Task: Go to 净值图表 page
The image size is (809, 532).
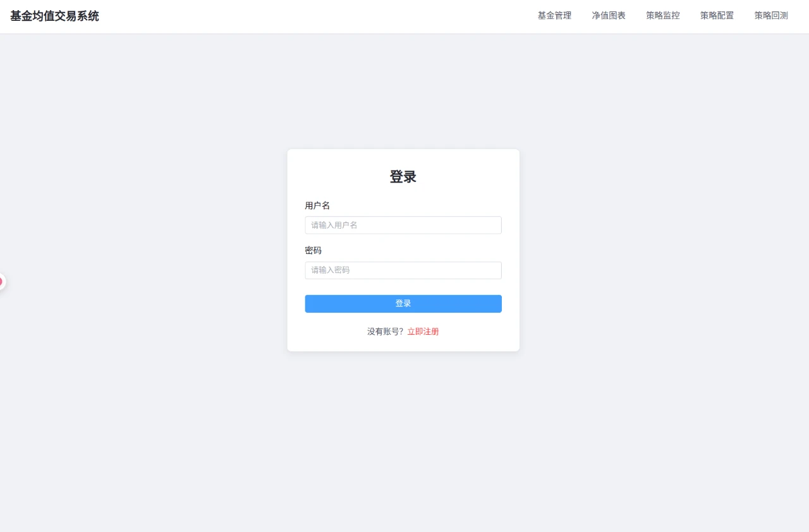Action: [609, 16]
